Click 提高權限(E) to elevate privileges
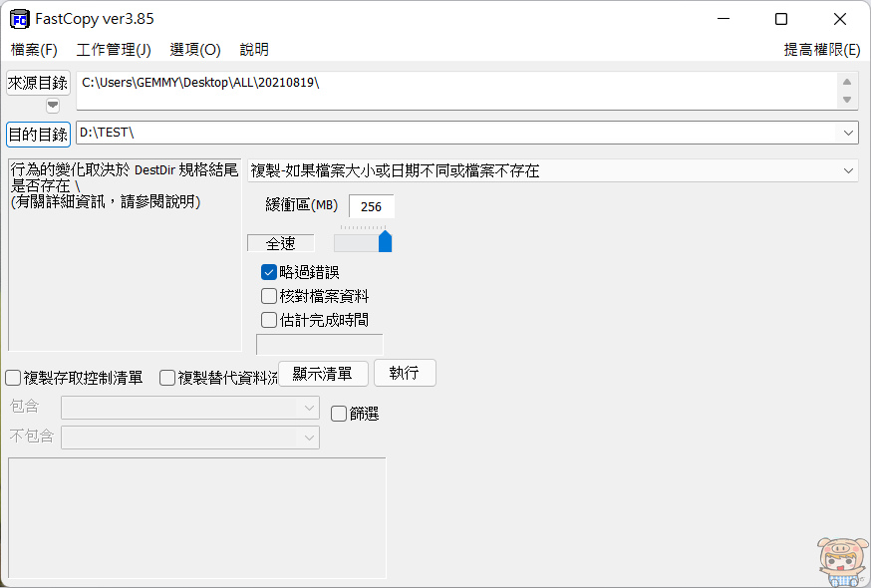The height and width of the screenshot is (588, 871). pos(821,50)
